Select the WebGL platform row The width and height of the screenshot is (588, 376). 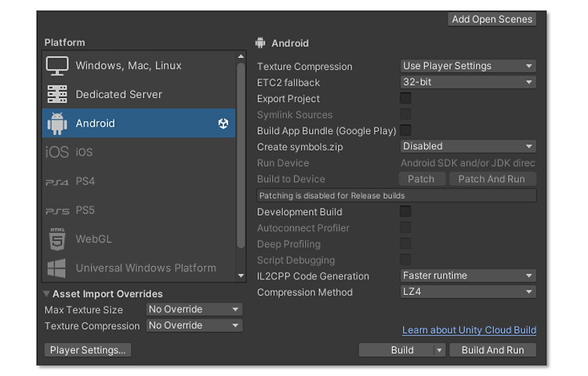pyautogui.click(x=139, y=239)
